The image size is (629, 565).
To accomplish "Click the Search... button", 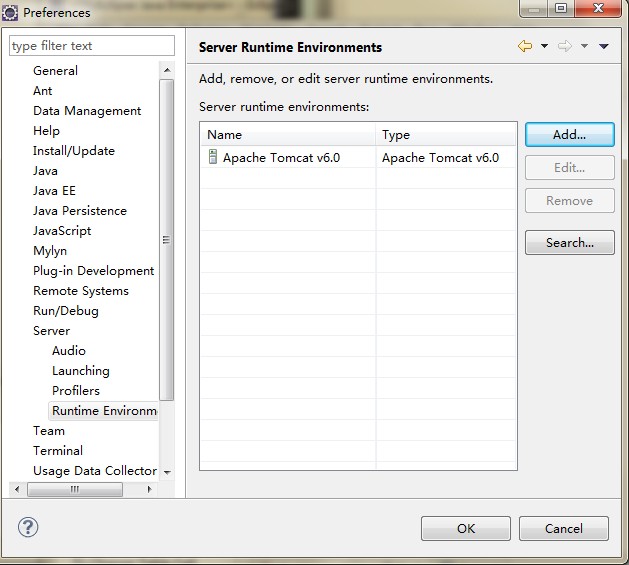I will pos(570,242).
